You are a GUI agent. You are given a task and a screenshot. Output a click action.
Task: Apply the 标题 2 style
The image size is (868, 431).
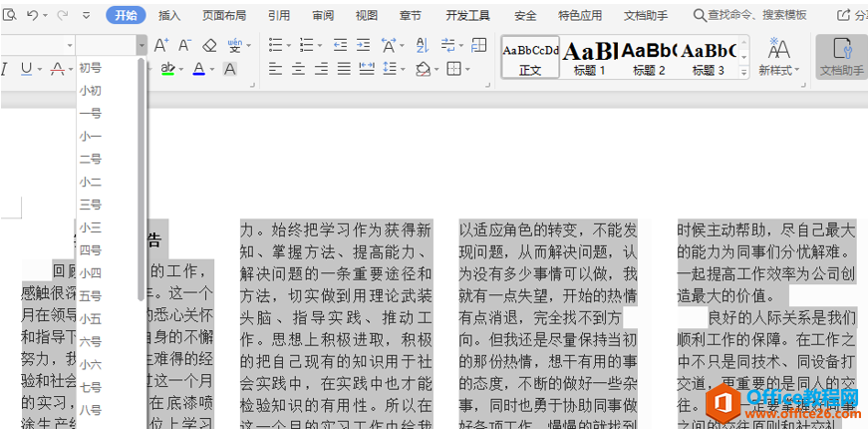point(649,58)
